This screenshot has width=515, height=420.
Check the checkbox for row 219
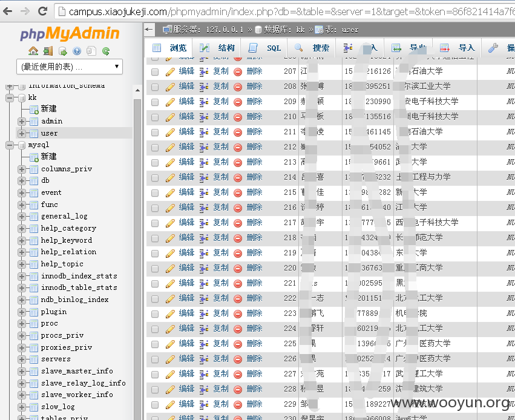tap(155, 253)
